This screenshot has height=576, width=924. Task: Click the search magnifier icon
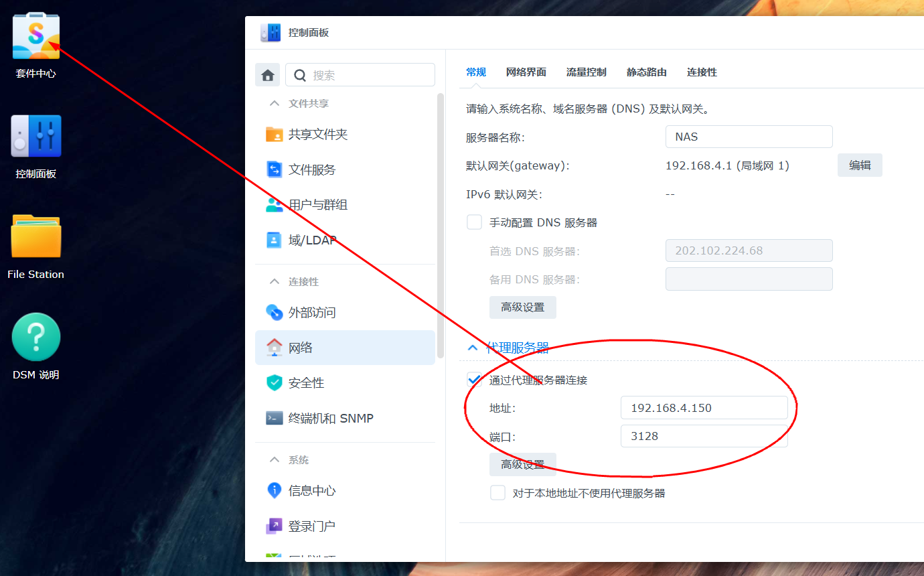tap(301, 75)
